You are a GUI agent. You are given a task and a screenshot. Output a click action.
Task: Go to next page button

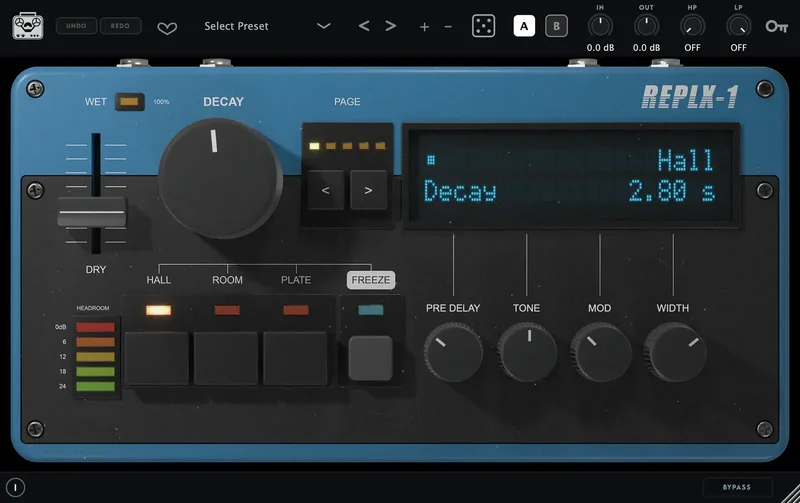pos(368,190)
